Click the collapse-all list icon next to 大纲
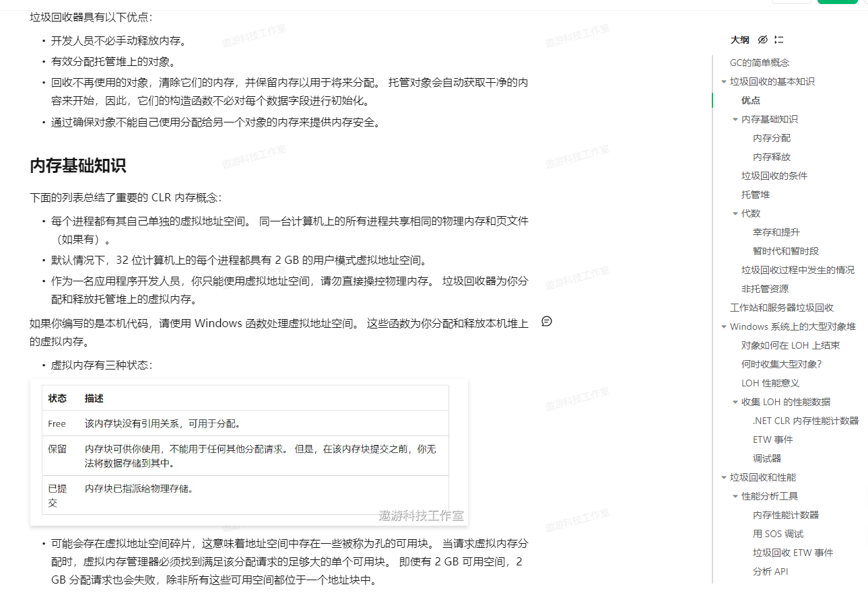 779,40
